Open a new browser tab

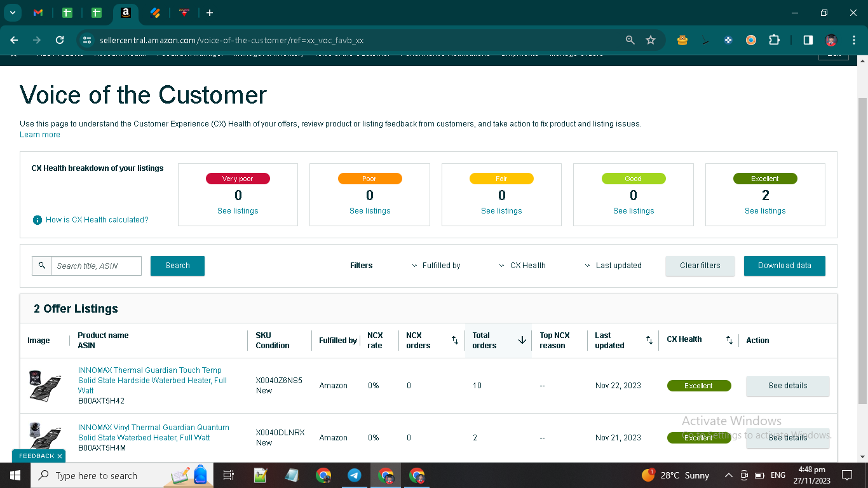(210, 13)
